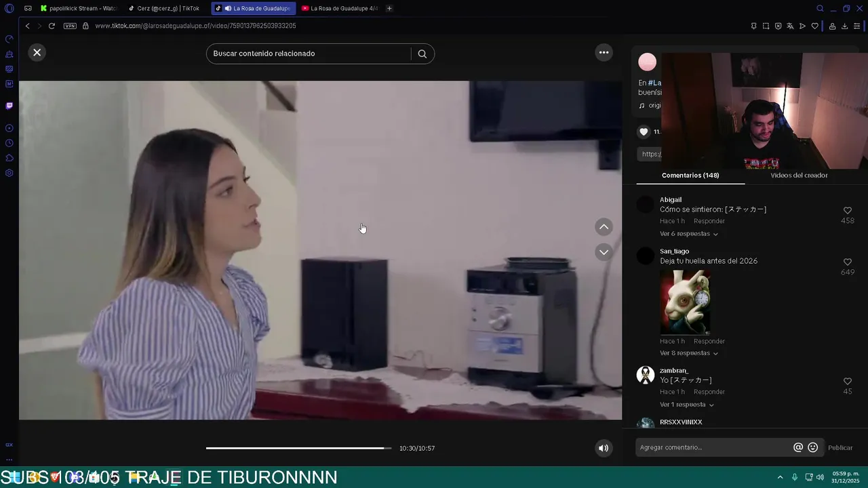868x488 pixels.
Task: Open the ad blocker shield icon
Action: 778,26
